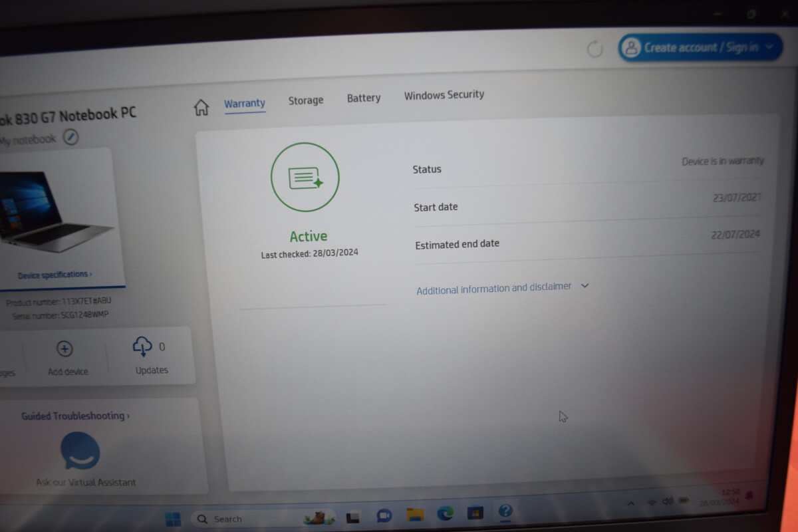Open the Windows Security tab

click(x=444, y=94)
